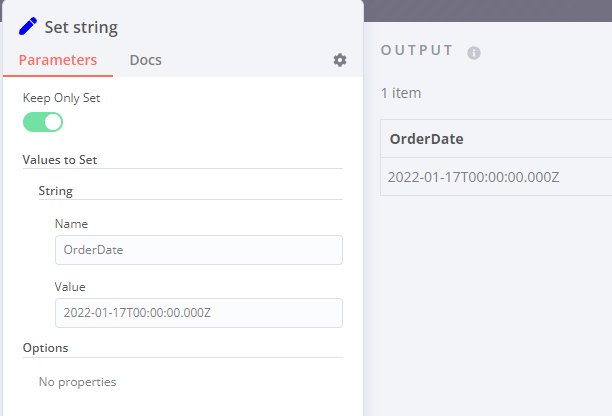Click the Value label above date field
Viewport: 612px width, 416px height.
click(x=70, y=287)
